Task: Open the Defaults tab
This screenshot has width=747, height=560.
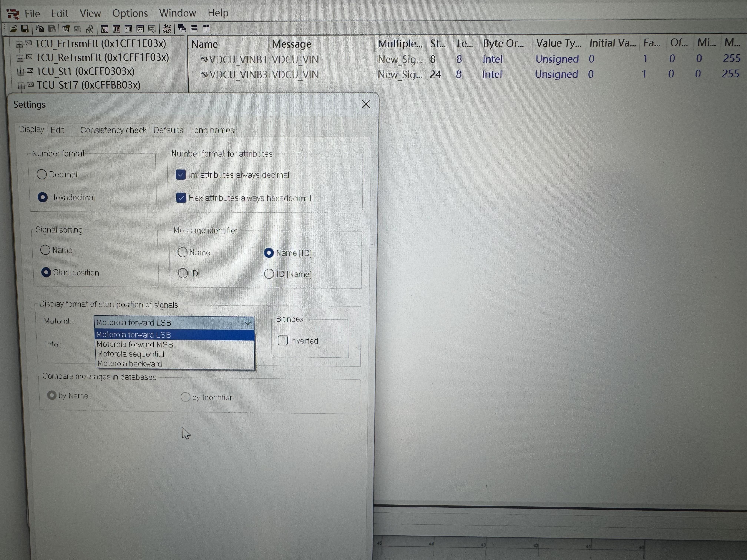Action: tap(168, 130)
